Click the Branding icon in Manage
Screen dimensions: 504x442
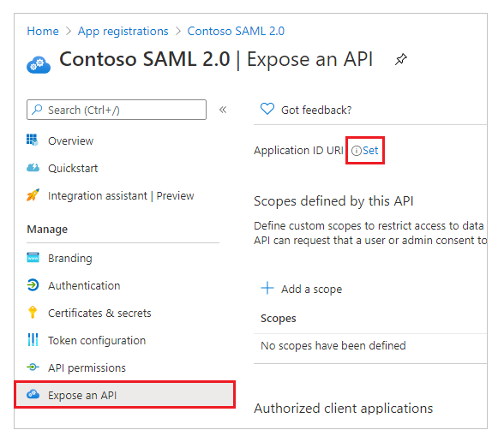click(33, 258)
